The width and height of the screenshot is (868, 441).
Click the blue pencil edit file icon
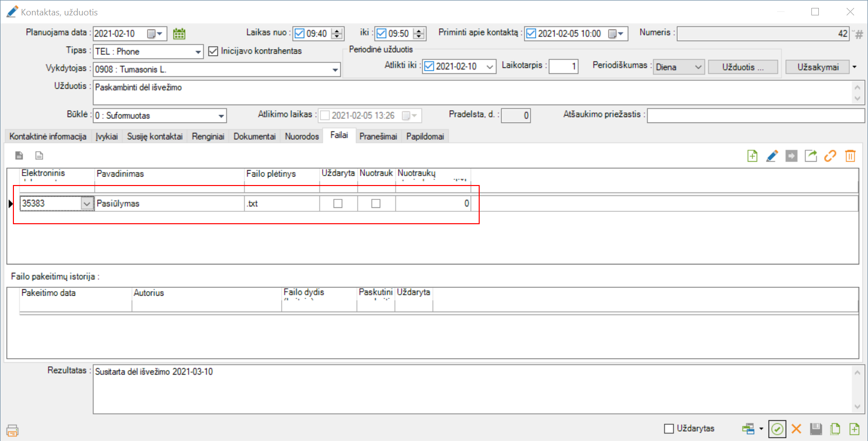pos(772,156)
